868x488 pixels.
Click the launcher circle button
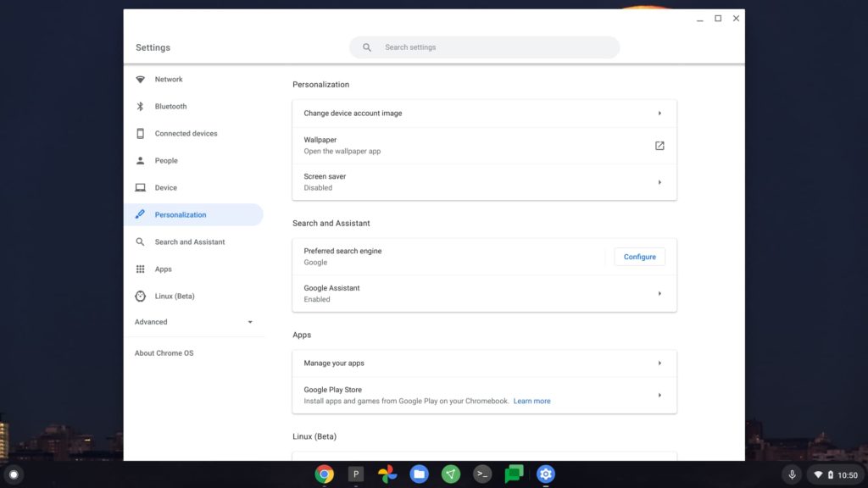[x=14, y=474]
